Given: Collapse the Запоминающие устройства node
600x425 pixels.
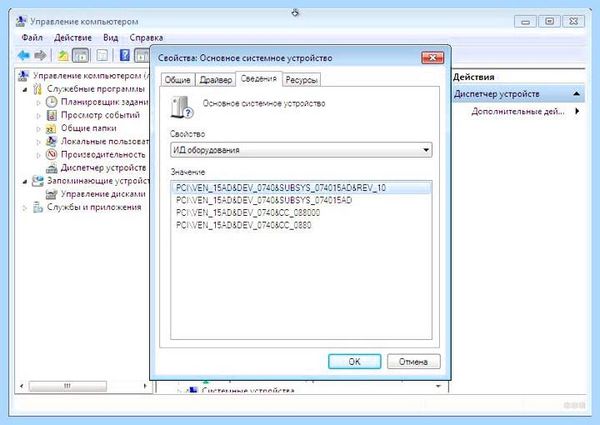Looking at the screenshot, I should pyautogui.click(x=25, y=181).
